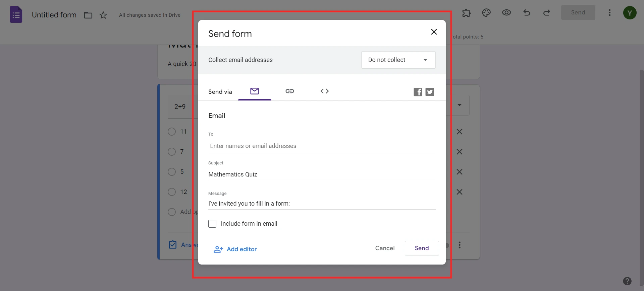Star the Untitled form

click(x=103, y=15)
